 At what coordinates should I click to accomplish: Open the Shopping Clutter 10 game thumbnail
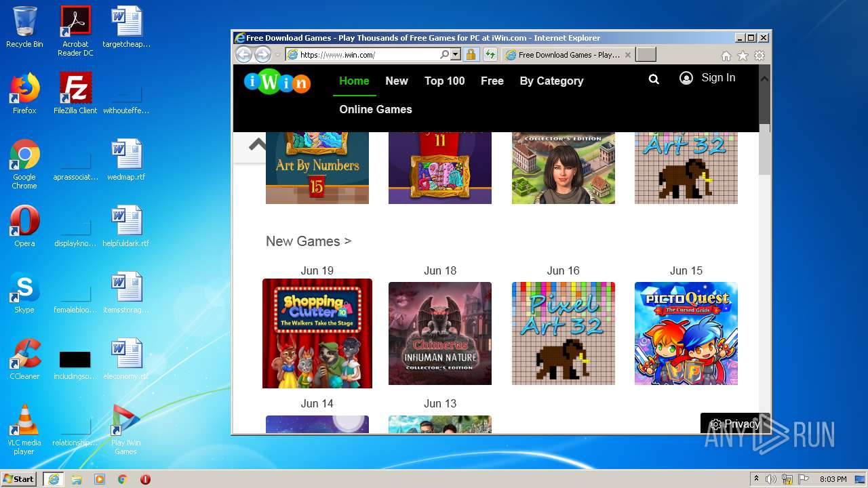pyautogui.click(x=317, y=333)
